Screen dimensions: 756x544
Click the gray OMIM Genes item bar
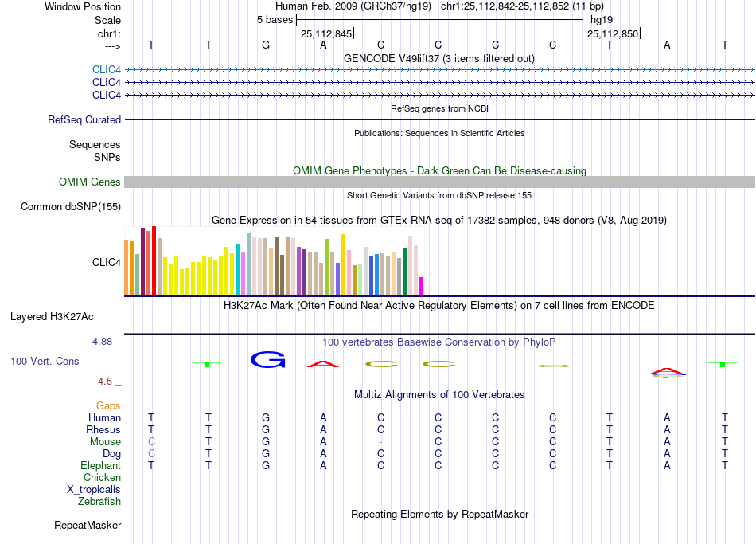pyautogui.click(x=439, y=182)
